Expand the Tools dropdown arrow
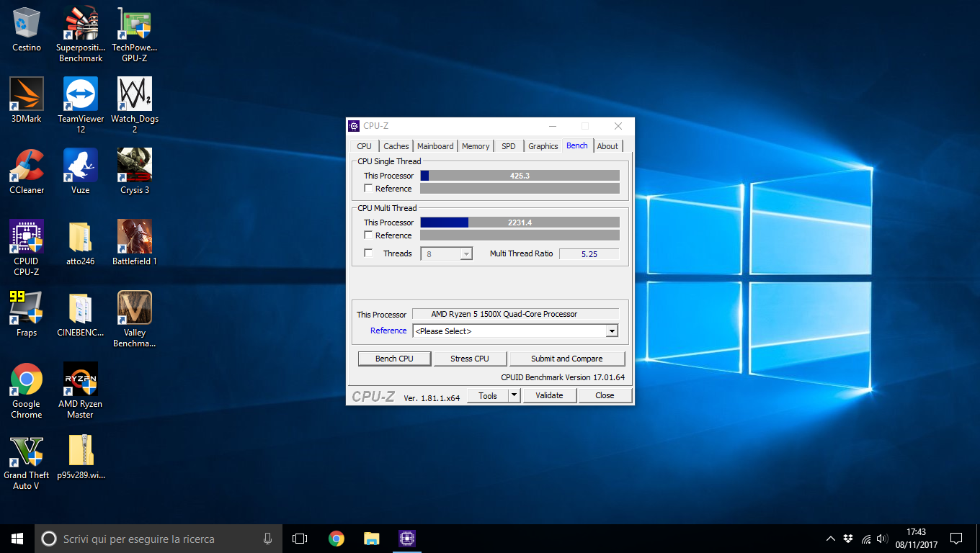The width and height of the screenshot is (980, 553). tap(514, 395)
